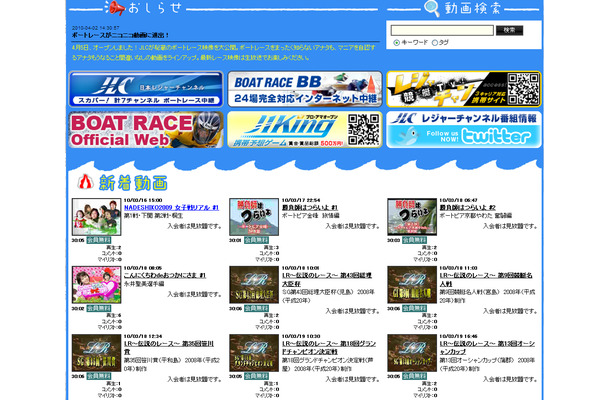Image resolution: width=610 pixels, height=400 pixels.
Task: Click 会員無料 badge under 勝負師はつらいよ #2
Action: click(414, 240)
